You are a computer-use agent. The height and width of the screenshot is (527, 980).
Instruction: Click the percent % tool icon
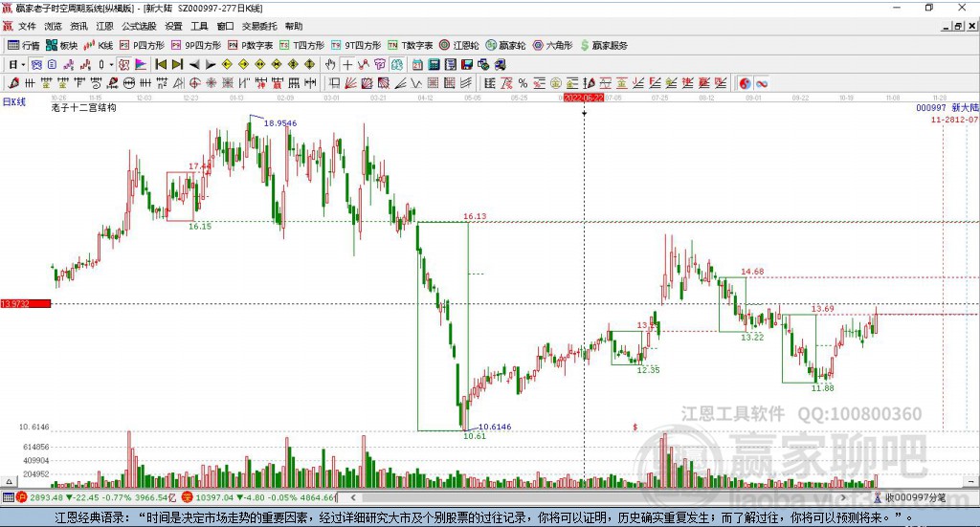tap(523, 83)
